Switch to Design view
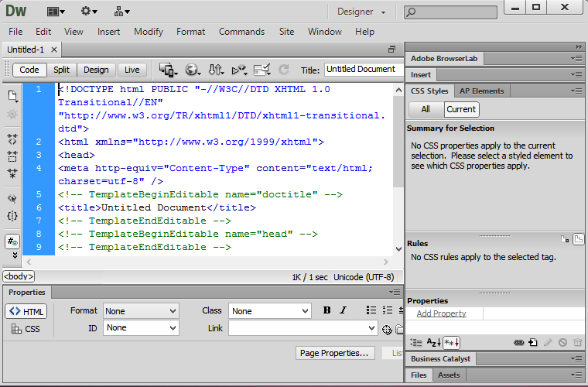The height and width of the screenshot is (387, 588). (96, 70)
